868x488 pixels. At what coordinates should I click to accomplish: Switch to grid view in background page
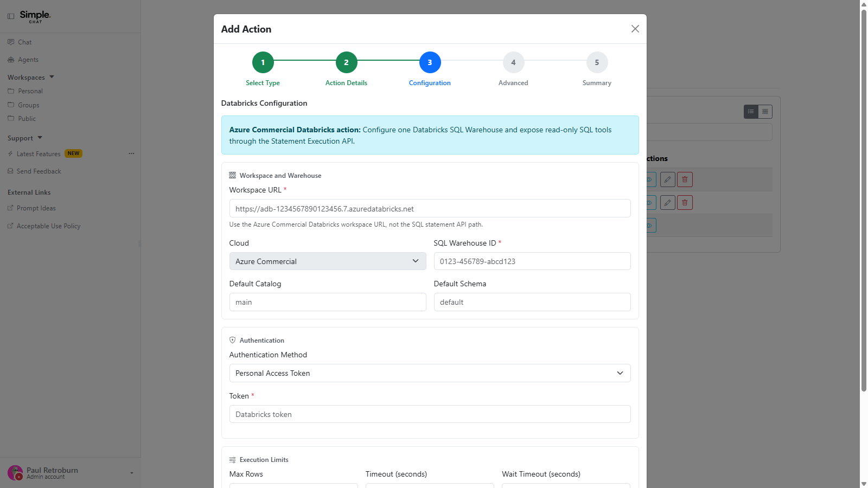pyautogui.click(x=765, y=112)
